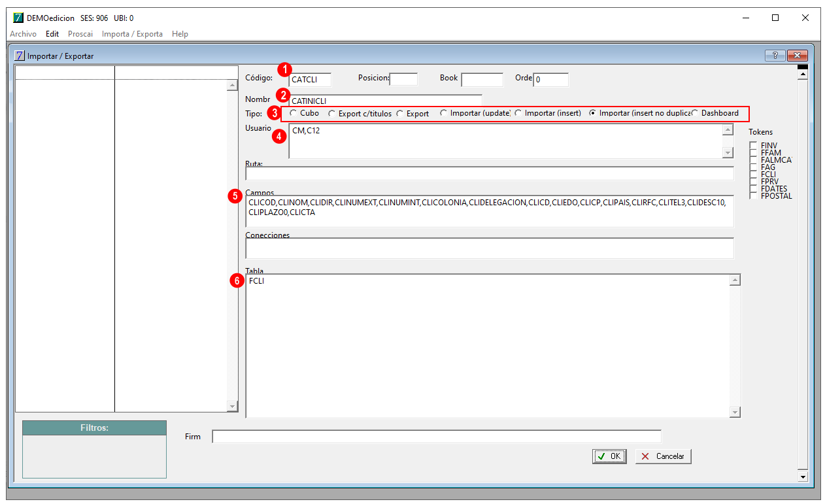Click the Código field containing CATCLI
This screenshot has height=504, width=825.
(310, 80)
